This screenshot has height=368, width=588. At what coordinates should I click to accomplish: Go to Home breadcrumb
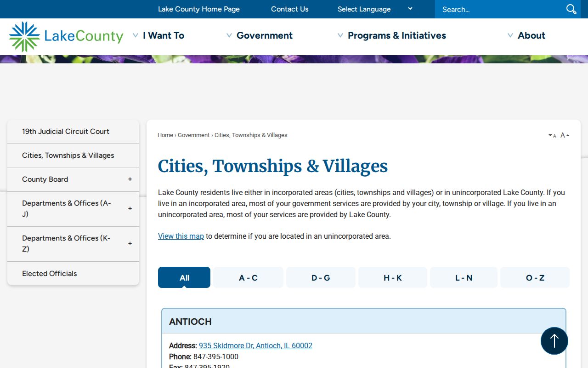(165, 135)
